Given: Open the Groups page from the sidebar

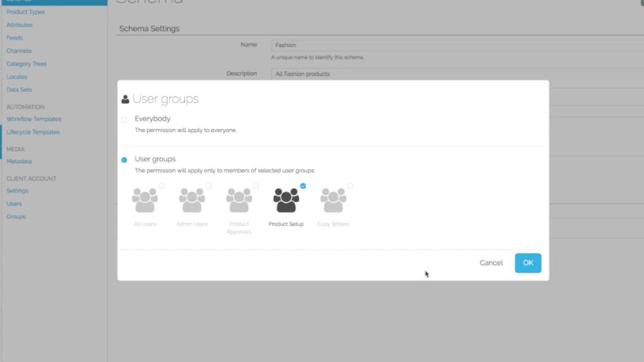Looking at the screenshot, I should point(16,217).
